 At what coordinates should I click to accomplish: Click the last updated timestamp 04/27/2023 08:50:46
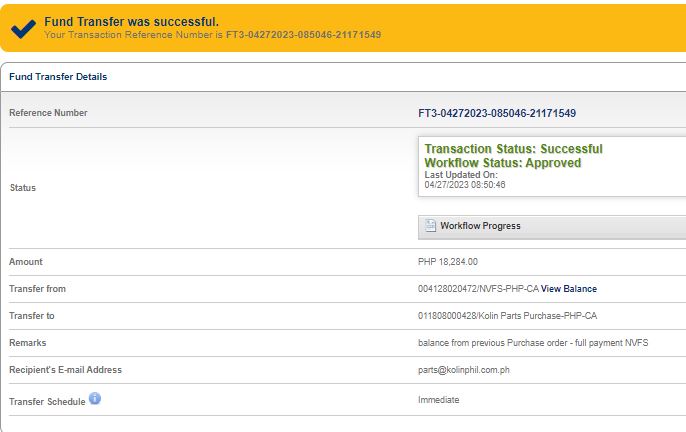click(464, 185)
